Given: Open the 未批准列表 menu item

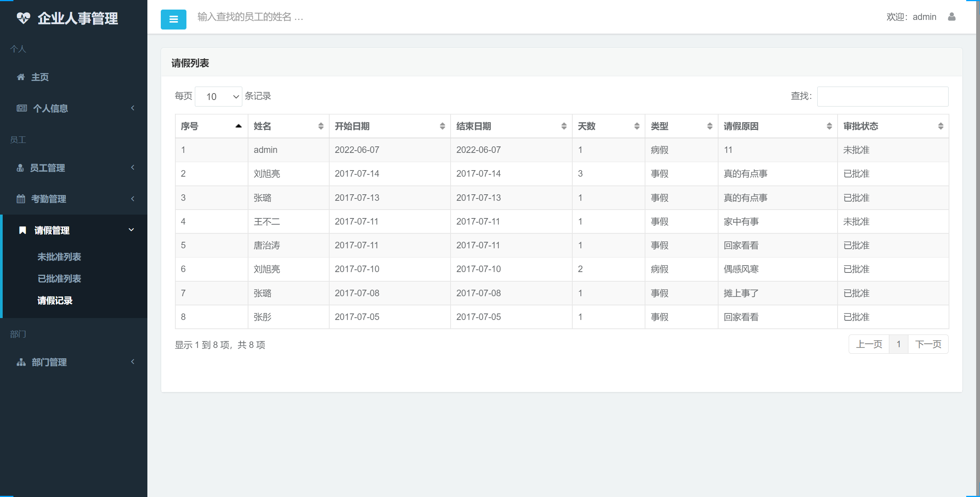Looking at the screenshot, I should point(60,257).
